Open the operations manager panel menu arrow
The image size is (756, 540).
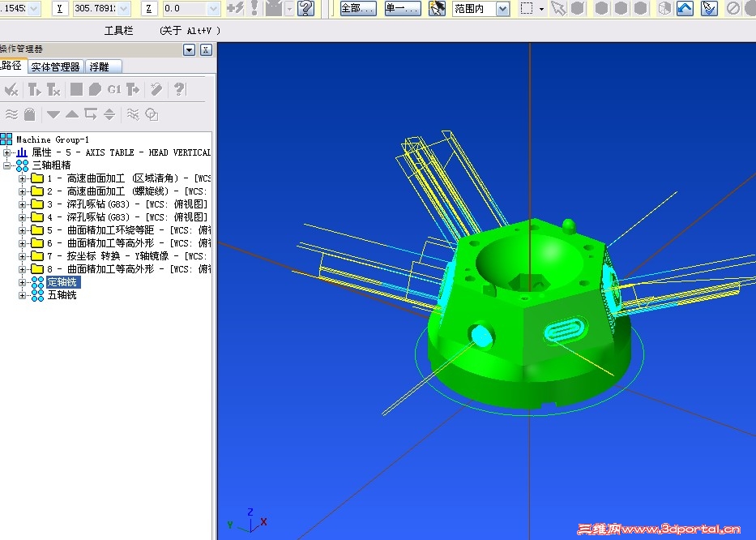point(189,49)
